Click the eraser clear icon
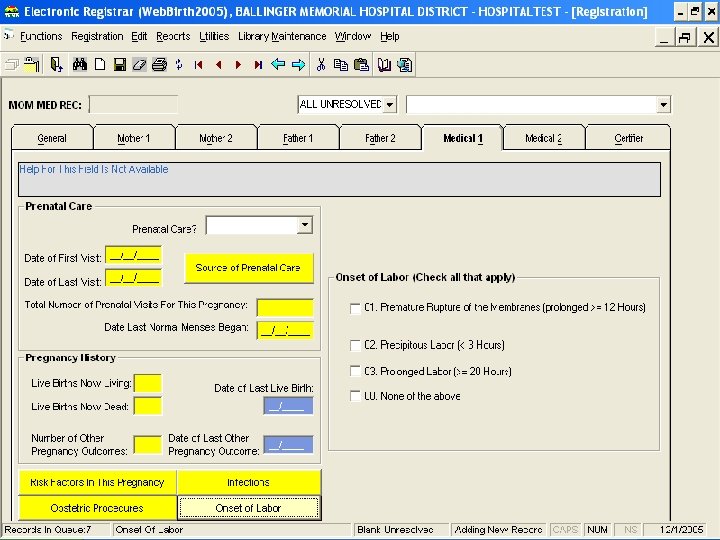Screen dimensions: 720x540 tap(140, 65)
